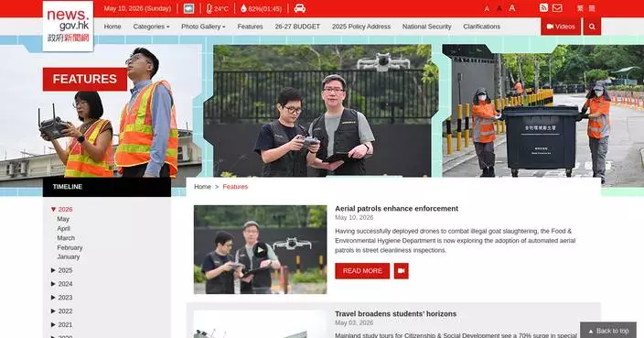Open the Photo Gallery dropdown menu
Screen dimensions: 644x338
pos(203,27)
